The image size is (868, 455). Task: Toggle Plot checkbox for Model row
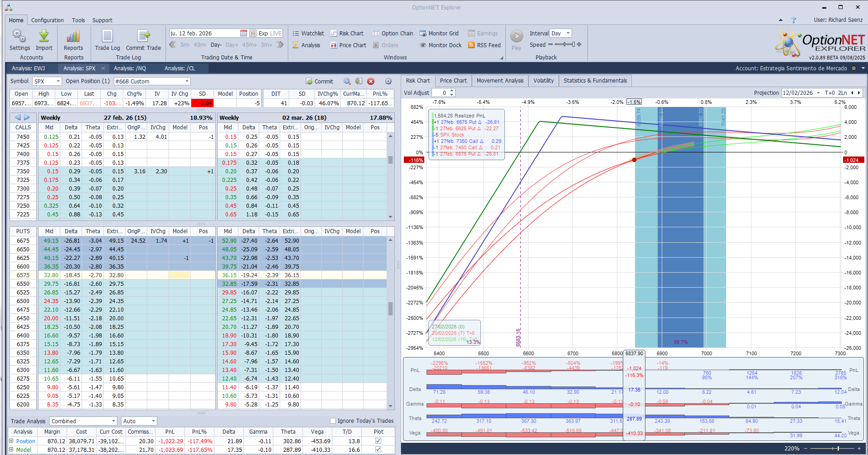click(x=378, y=450)
